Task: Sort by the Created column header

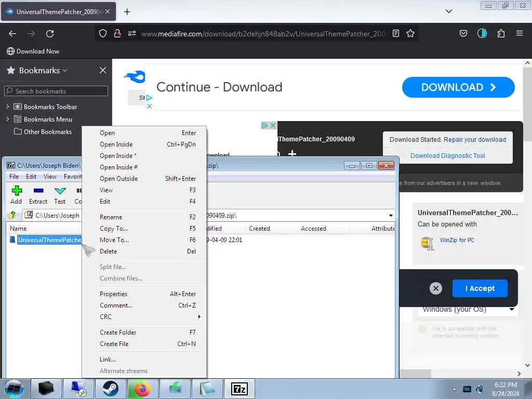Action: point(259,229)
